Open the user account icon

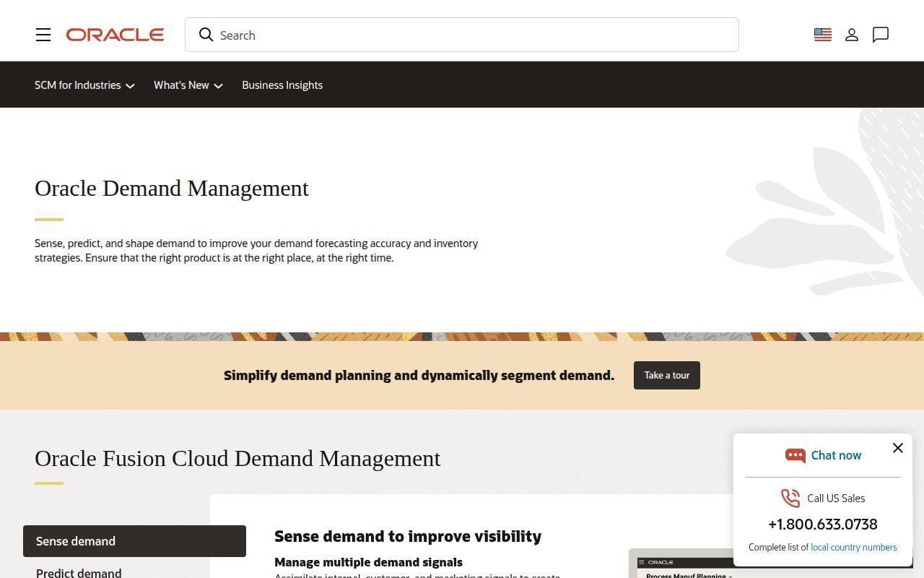(852, 35)
